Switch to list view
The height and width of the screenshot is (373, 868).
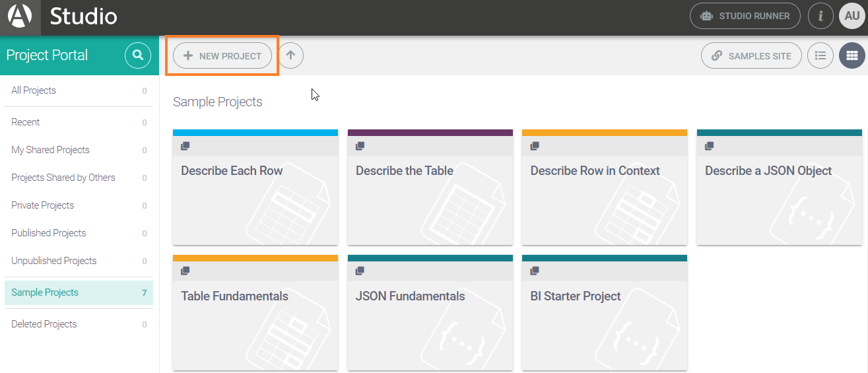(820, 56)
